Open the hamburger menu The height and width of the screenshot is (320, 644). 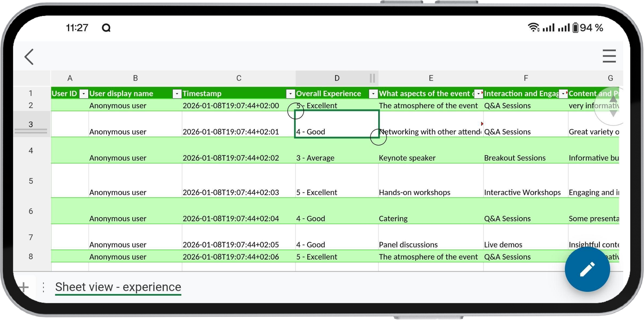click(x=609, y=56)
